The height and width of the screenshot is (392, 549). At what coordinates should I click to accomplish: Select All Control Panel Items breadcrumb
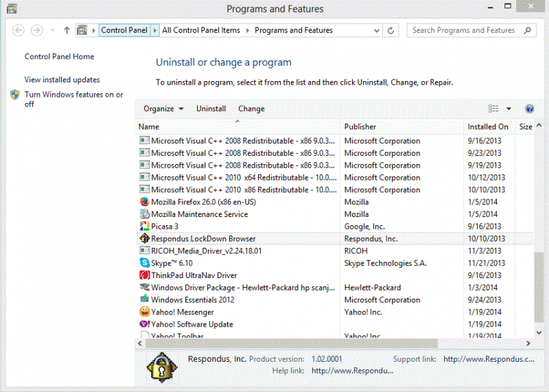(x=201, y=30)
